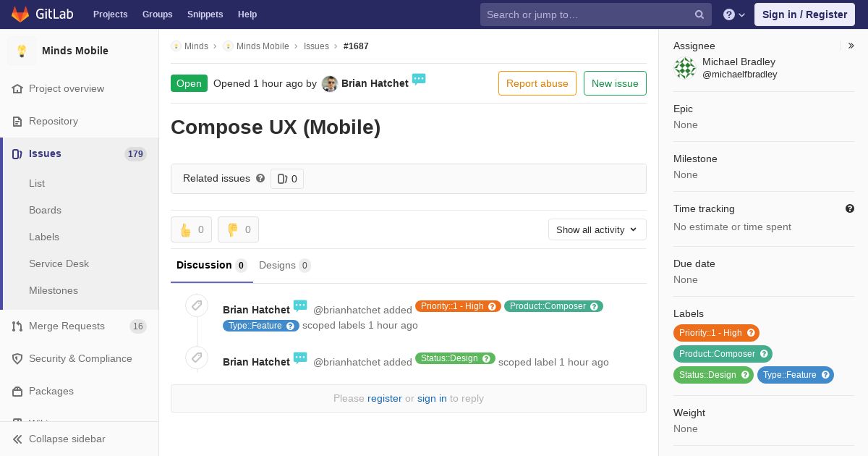This screenshot has width=868, height=456.
Task: Click Related issues help icon
Action: tap(260, 178)
